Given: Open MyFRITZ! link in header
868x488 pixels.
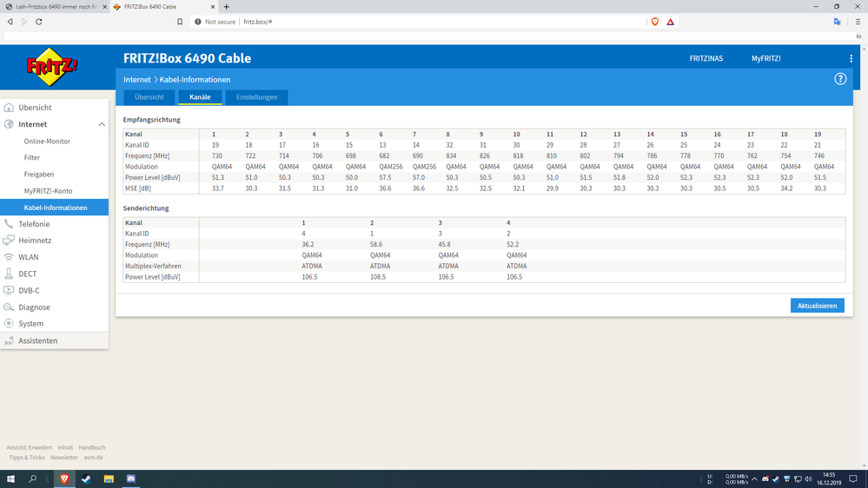Looking at the screenshot, I should coord(766,59).
